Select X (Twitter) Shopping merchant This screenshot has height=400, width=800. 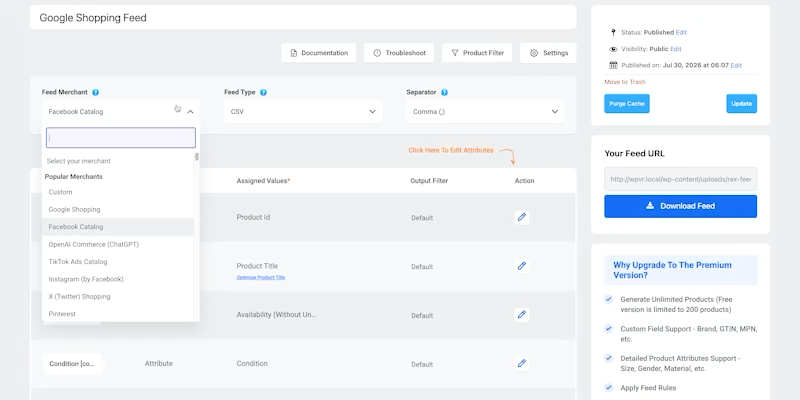(118, 296)
